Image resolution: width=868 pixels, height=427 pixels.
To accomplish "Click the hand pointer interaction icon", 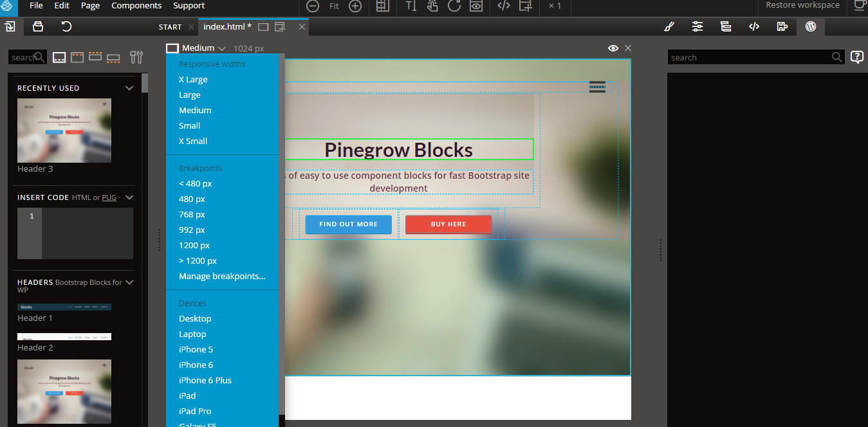I will point(432,6).
